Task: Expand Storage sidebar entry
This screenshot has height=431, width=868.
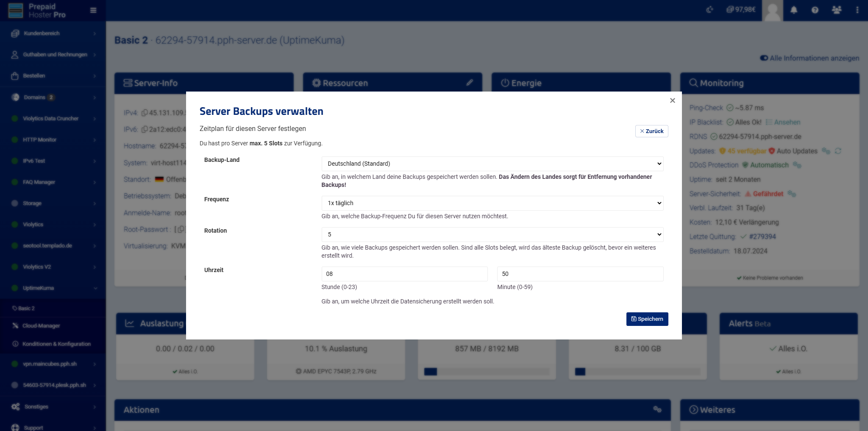Action: (x=53, y=203)
